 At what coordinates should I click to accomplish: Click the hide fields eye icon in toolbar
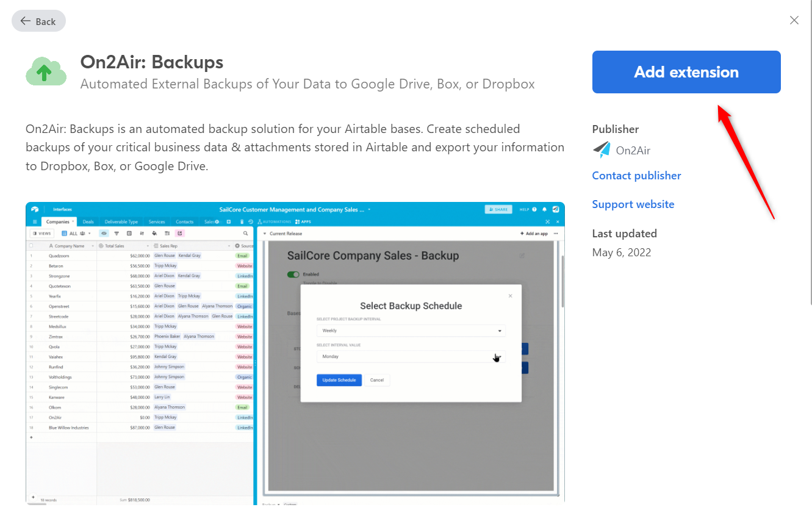click(104, 233)
